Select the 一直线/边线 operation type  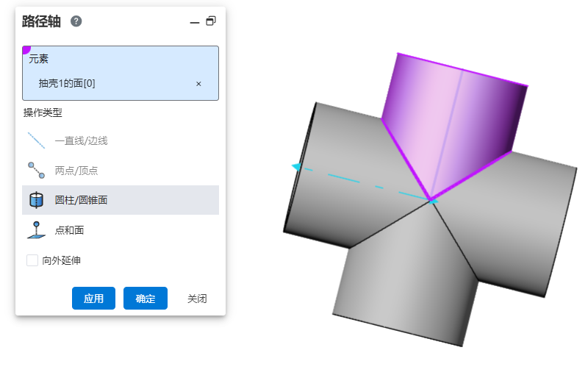pos(81,140)
